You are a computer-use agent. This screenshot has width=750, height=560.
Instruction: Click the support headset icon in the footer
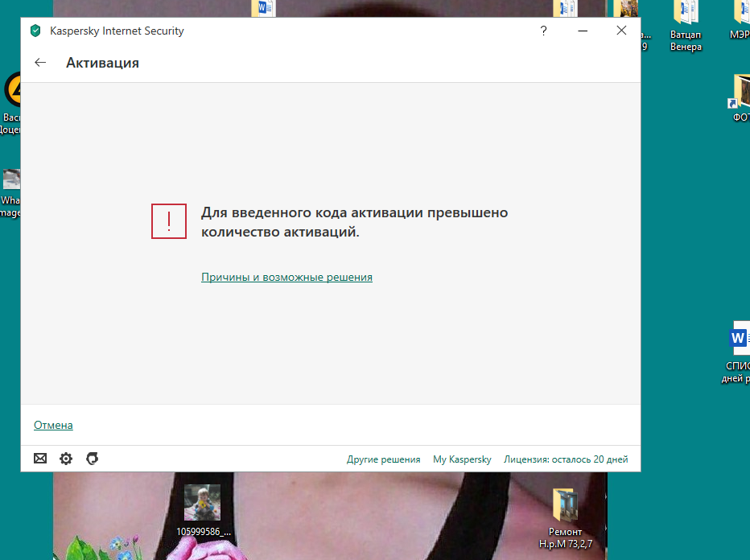tap(92, 459)
